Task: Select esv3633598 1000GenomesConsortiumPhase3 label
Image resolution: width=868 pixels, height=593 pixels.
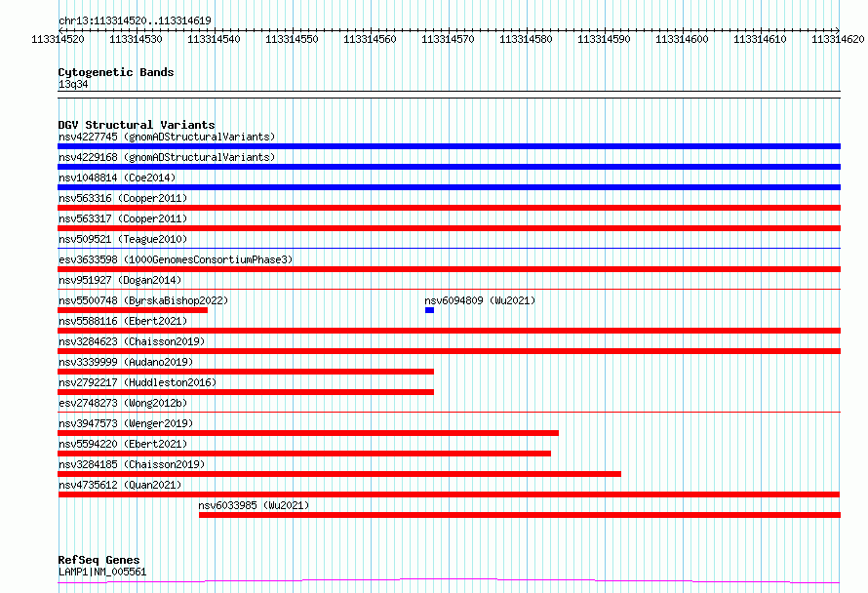Action: 176,259
